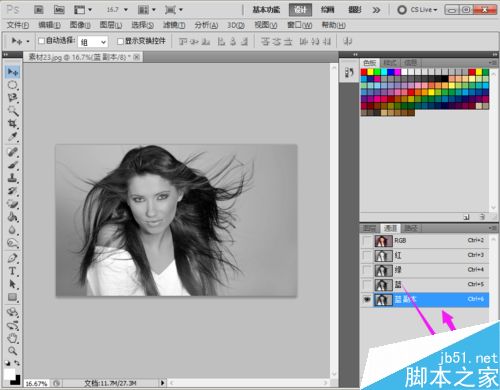Viewport: 500px width, 390px height.
Task: Open the zoom level 16.7 dropdown
Action: pos(117,10)
